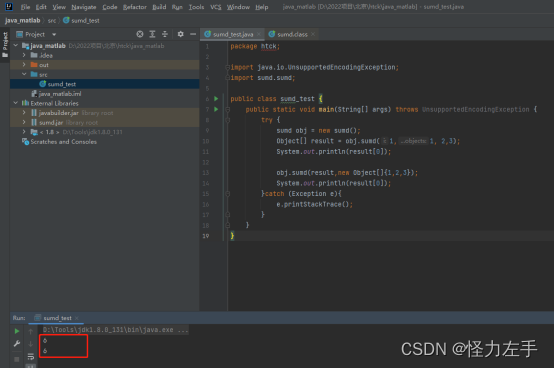Image resolution: width=554 pixels, height=368 pixels.
Task: Click sumd_test in the breadcrumb bar
Action: coord(81,20)
